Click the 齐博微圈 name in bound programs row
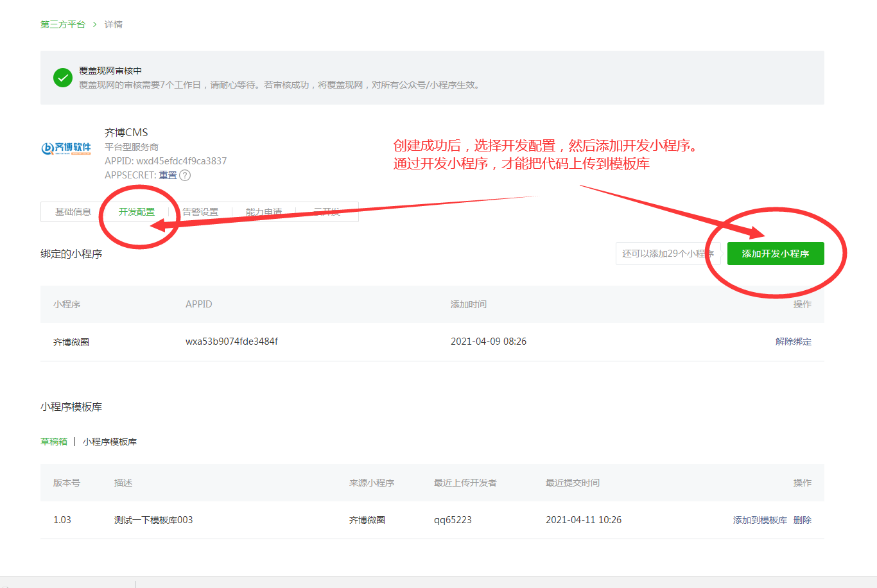The image size is (877, 588). point(71,342)
